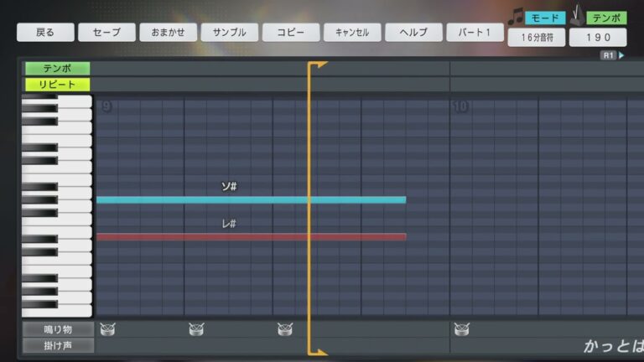
Task: Click the cyan ソ# note bar
Action: (251, 199)
